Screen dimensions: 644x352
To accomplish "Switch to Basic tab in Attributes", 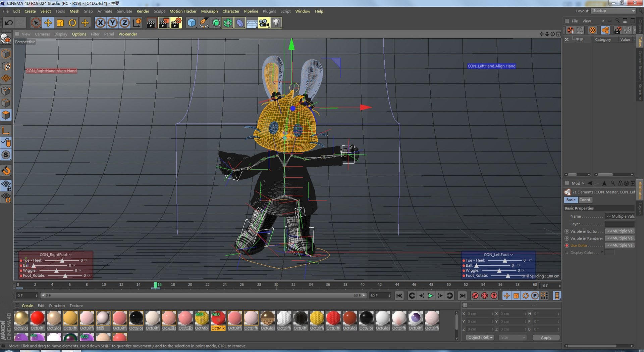I will pyautogui.click(x=571, y=200).
